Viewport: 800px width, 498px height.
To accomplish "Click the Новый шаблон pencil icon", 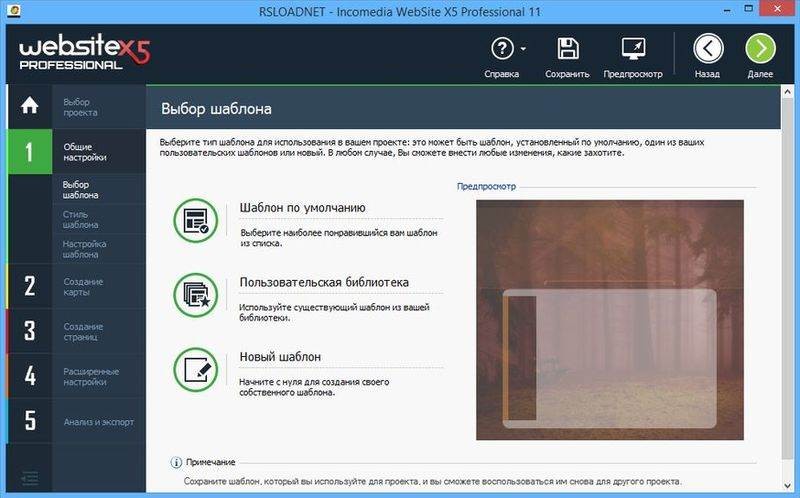I will point(195,368).
